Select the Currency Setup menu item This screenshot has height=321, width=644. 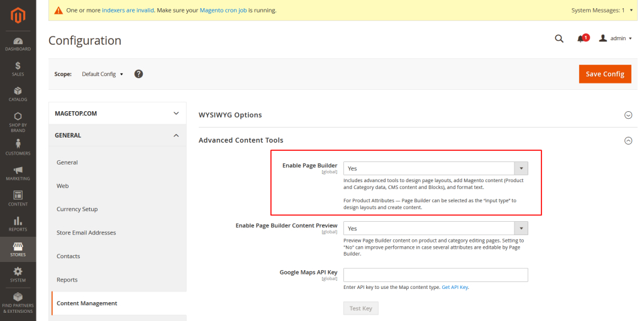77,209
